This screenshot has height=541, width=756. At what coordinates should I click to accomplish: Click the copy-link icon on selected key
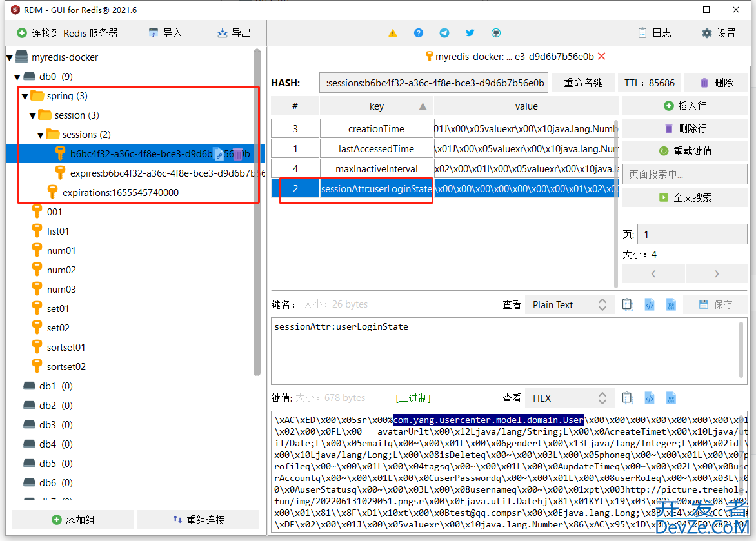219,154
